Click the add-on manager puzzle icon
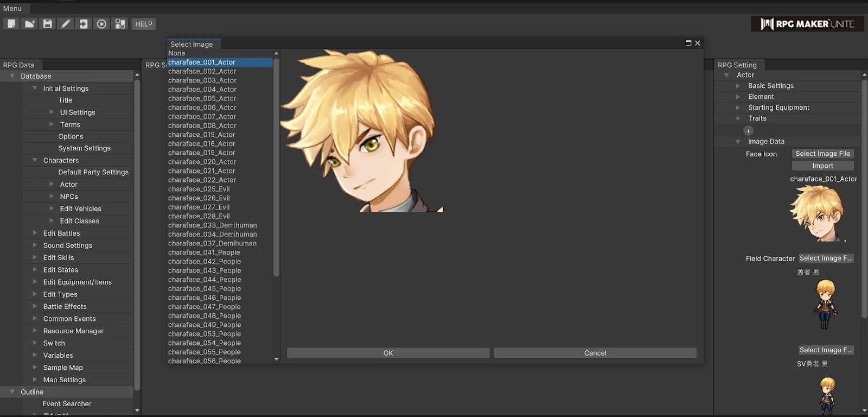The width and height of the screenshot is (868, 417). point(120,24)
